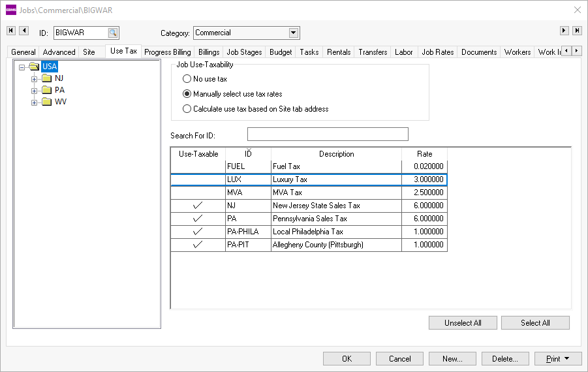Toggle Use-Taxable checkmark for NJ row
The image size is (588, 372).
coord(198,206)
